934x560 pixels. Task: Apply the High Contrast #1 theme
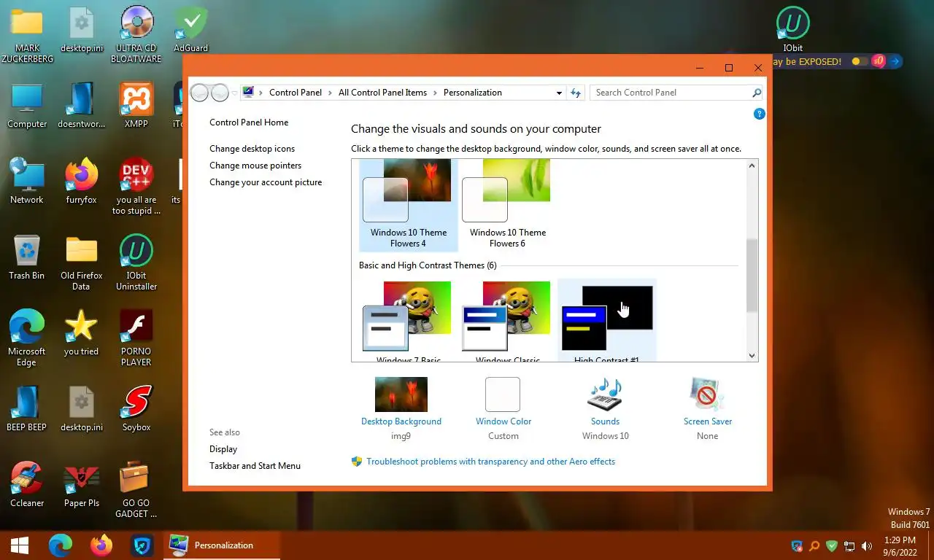click(x=606, y=321)
